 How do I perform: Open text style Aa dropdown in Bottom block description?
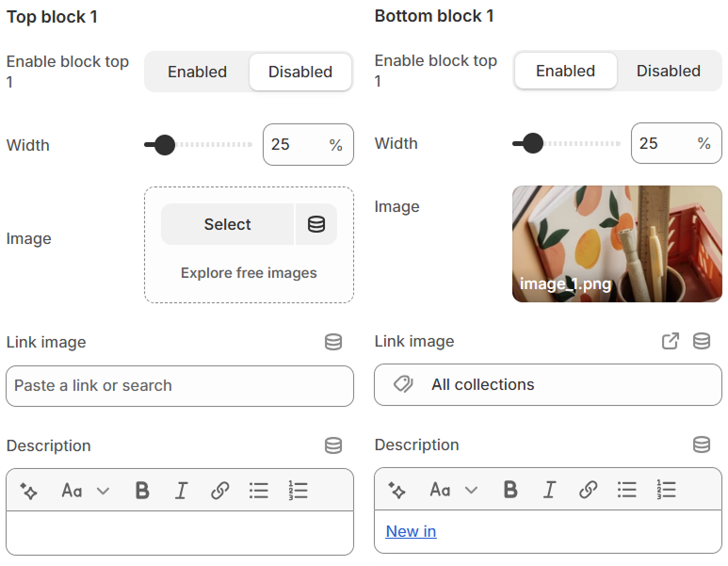(454, 490)
